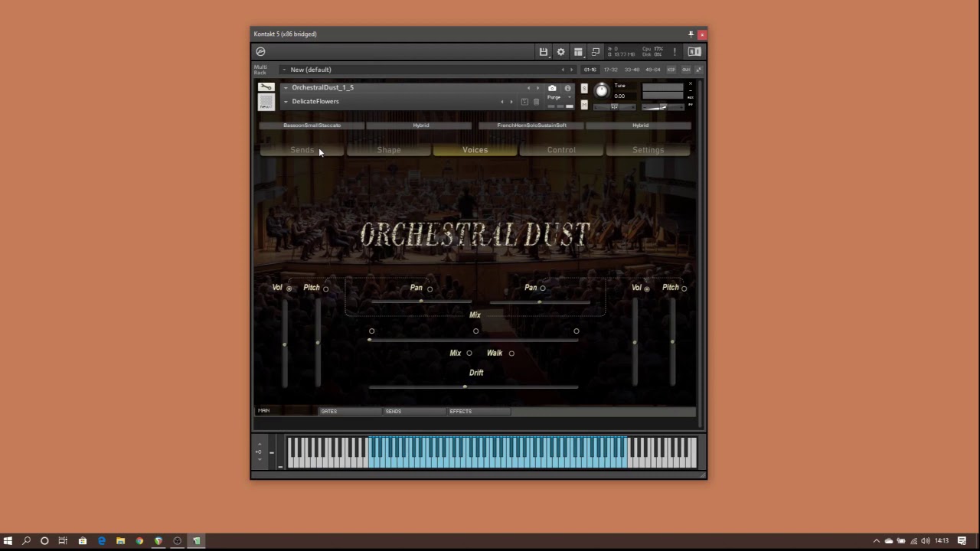Click the panic exclamation mark icon
The width and height of the screenshot is (980, 551).
click(675, 51)
